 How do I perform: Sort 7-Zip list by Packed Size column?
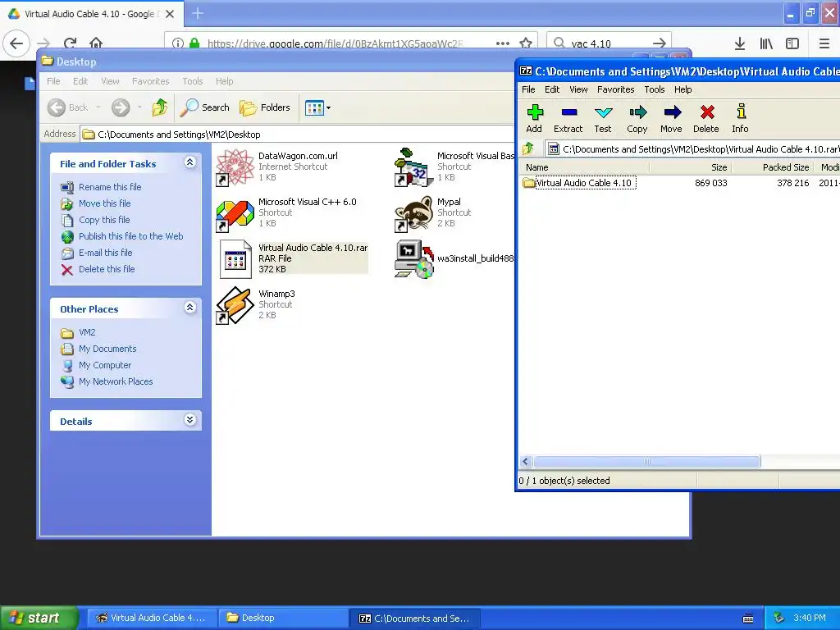point(772,167)
